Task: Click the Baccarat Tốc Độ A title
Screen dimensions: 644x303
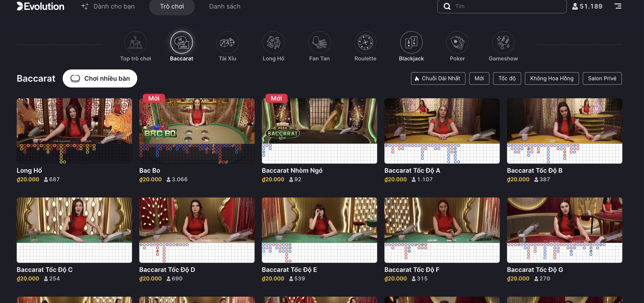Action: pyautogui.click(x=412, y=170)
